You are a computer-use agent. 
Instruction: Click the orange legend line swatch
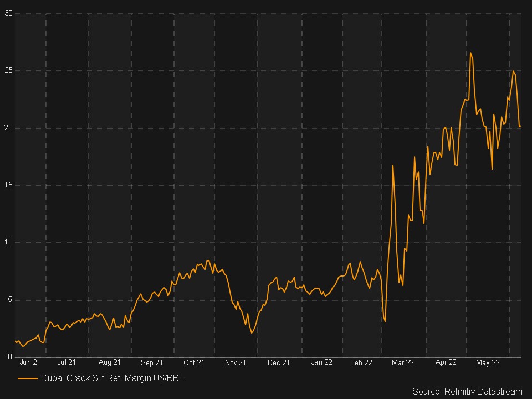coord(28,378)
